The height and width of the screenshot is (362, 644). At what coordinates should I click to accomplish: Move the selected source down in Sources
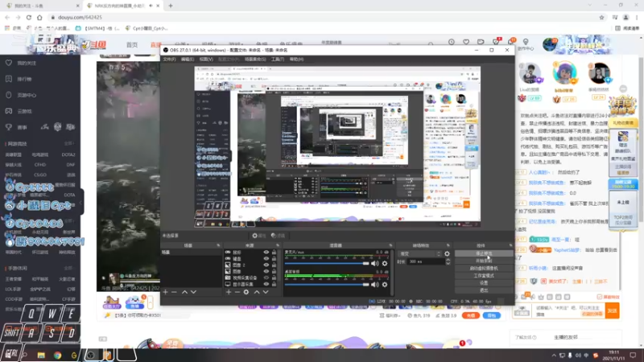coord(266,292)
